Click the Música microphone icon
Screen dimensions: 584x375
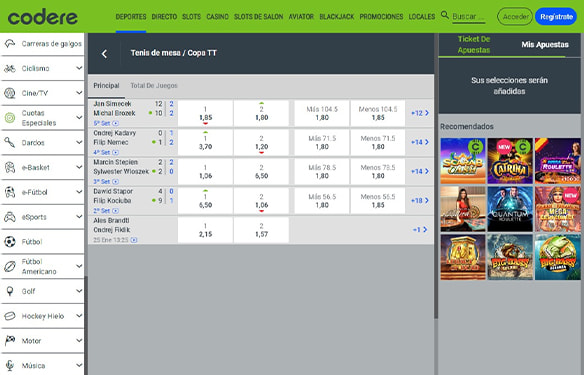point(10,366)
